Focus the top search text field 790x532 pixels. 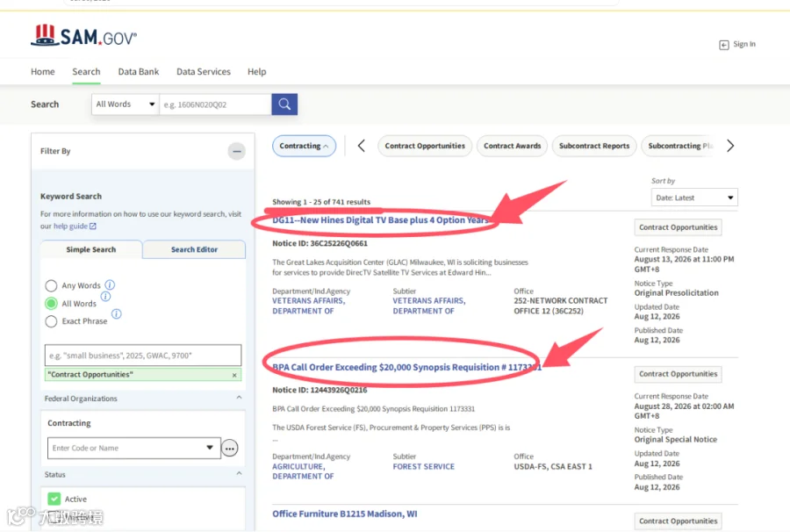pos(216,104)
